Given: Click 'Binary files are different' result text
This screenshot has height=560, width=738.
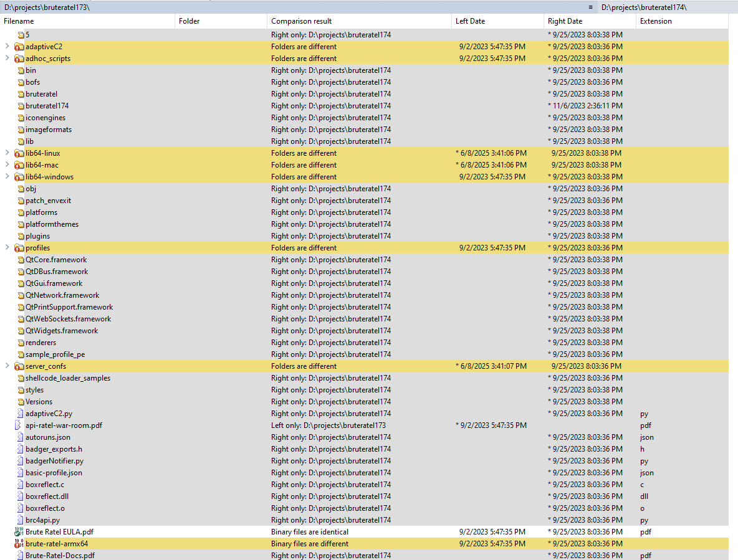Looking at the screenshot, I should (310, 544).
